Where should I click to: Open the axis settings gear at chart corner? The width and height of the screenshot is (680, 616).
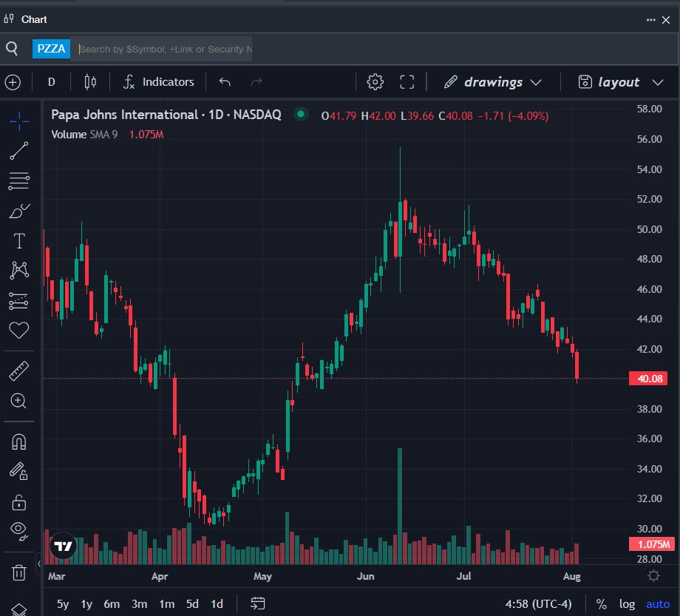[x=653, y=576]
